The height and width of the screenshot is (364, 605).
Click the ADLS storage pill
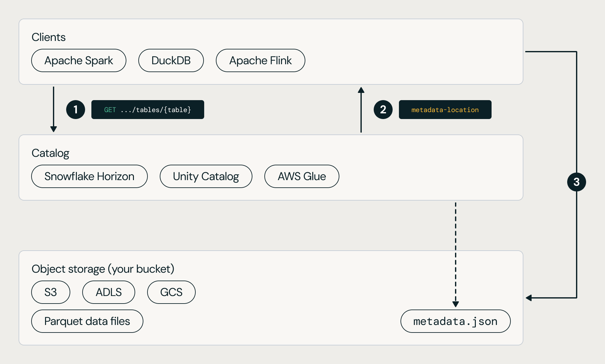pos(109,292)
